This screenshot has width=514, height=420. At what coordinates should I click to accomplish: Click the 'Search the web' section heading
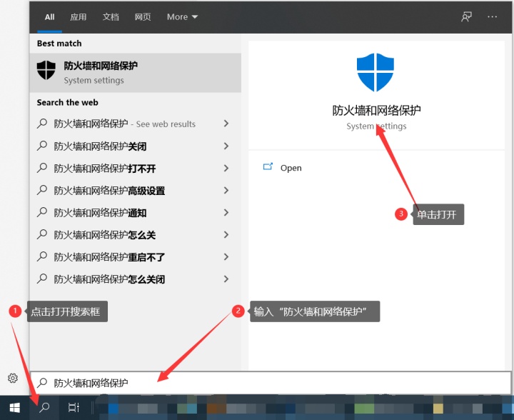coord(68,103)
